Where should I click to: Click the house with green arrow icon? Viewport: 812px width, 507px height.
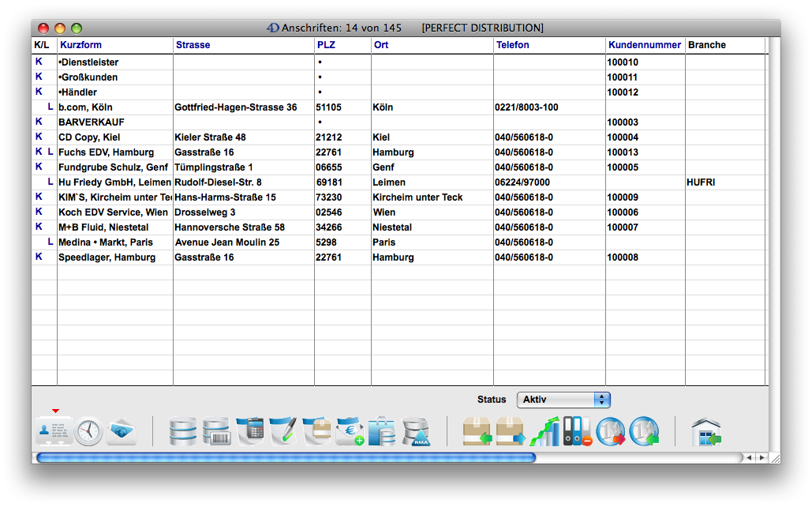pos(705,431)
